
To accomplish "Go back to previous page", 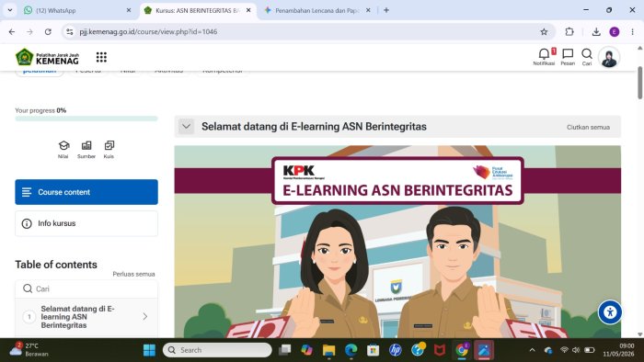I will click(12, 31).
